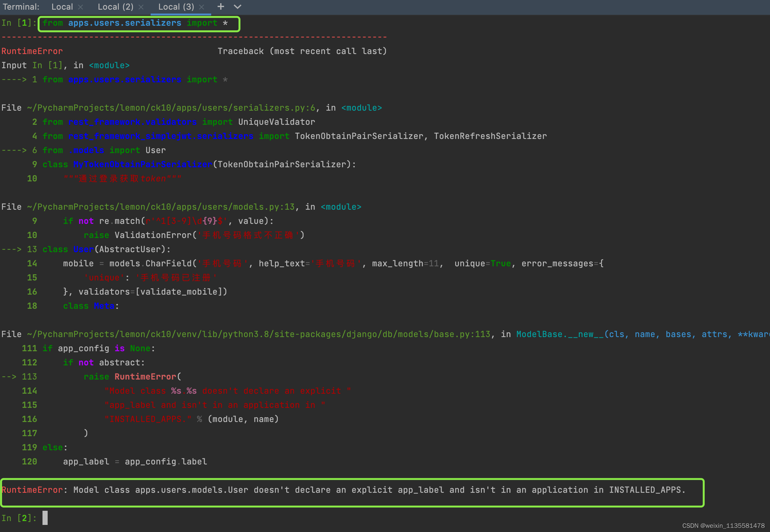Close the Local terminal tab
This screenshot has width=770, height=532.
(x=80, y=7)
